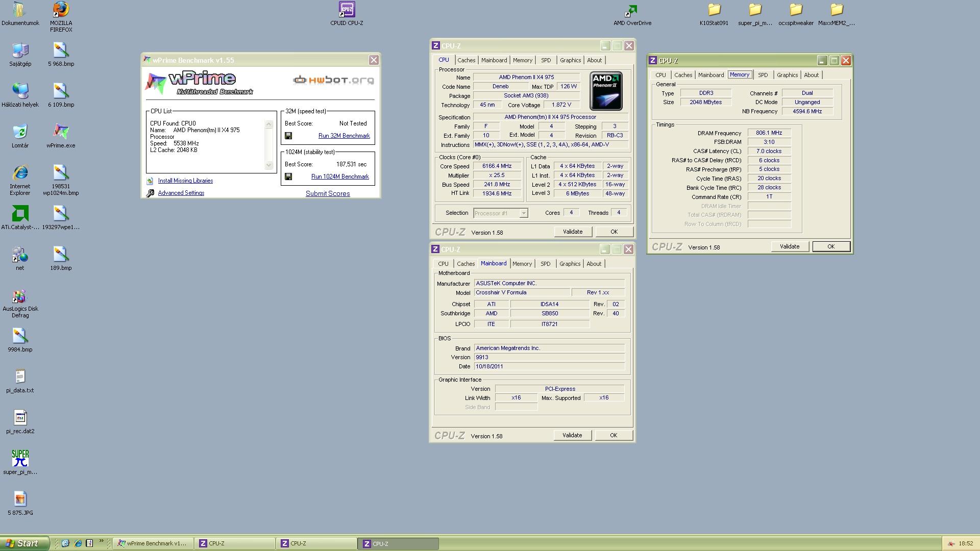Open SPD tab in top CPU-Z window
Image resolution: width=980 pixels, height=551 pixels.
click(546, 60)
